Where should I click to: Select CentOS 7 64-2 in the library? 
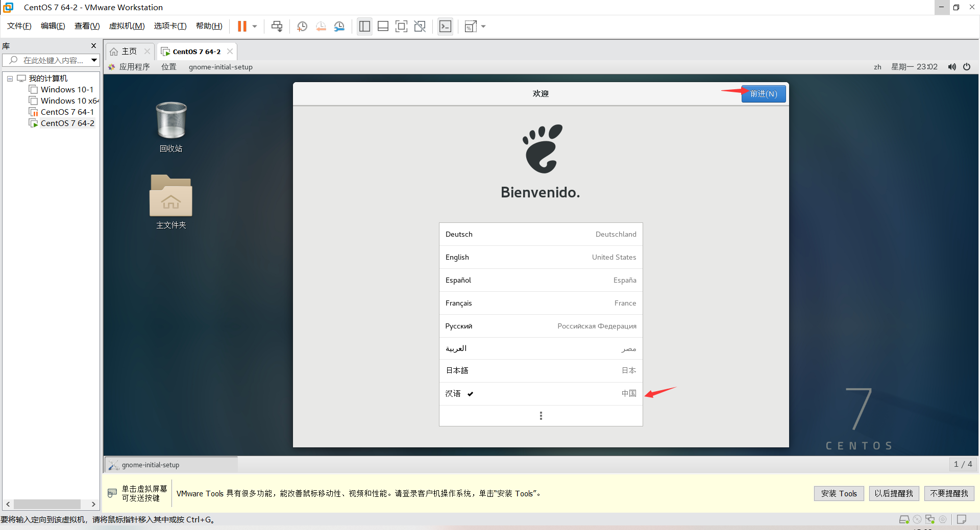point(67,123)
